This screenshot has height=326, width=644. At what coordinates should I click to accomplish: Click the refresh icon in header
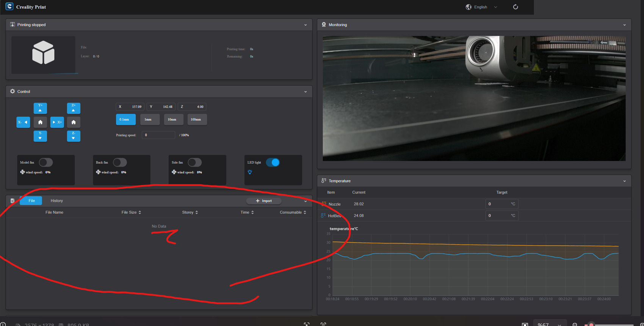(516, 7)
